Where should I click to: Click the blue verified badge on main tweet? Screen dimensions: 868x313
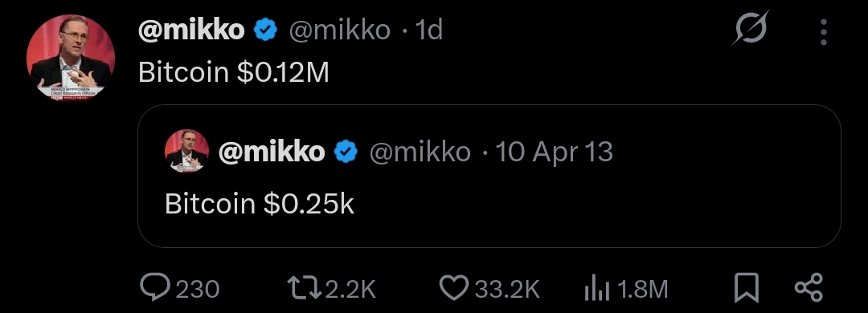click(265, 30)
